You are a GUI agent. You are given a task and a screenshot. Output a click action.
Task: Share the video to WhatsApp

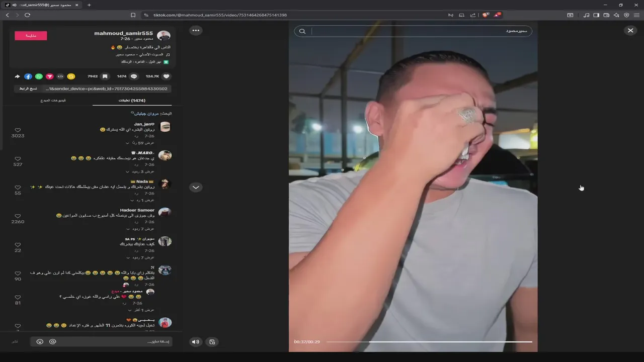tap(39, 76)
